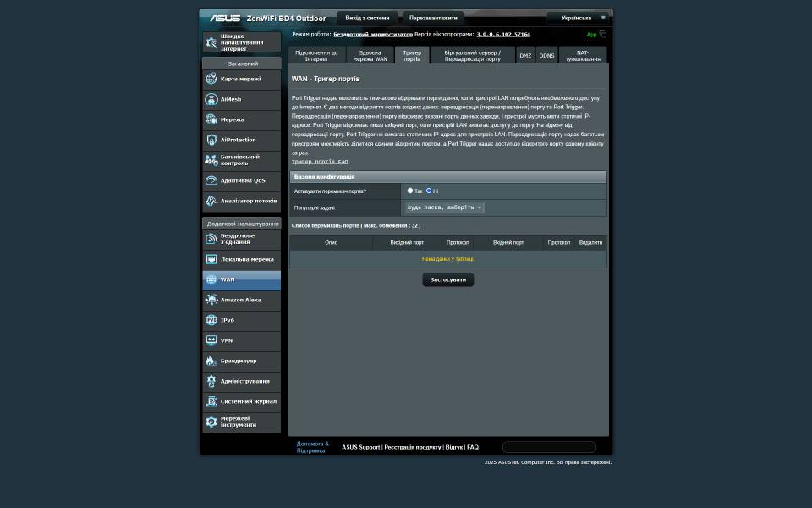Open Amazon Alexa icon in sidebar
812x508 pixels.
coord(211,300)
